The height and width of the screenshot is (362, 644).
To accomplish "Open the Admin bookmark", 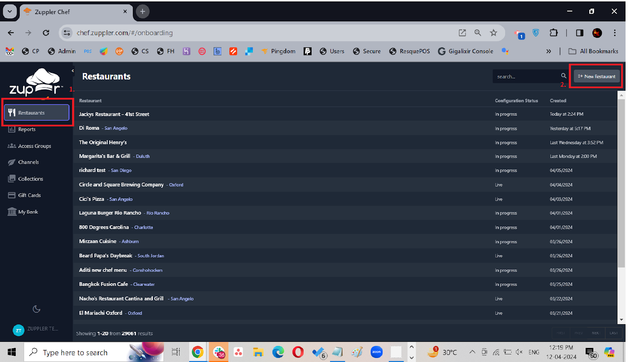I will (x=62, y=51).
